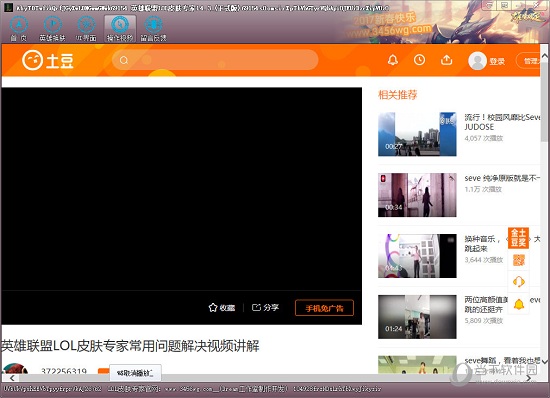This screenshot has width=550, height=398.
Task: Click the 土豆 Tudou logo
Action: click(x=48, y=60)
